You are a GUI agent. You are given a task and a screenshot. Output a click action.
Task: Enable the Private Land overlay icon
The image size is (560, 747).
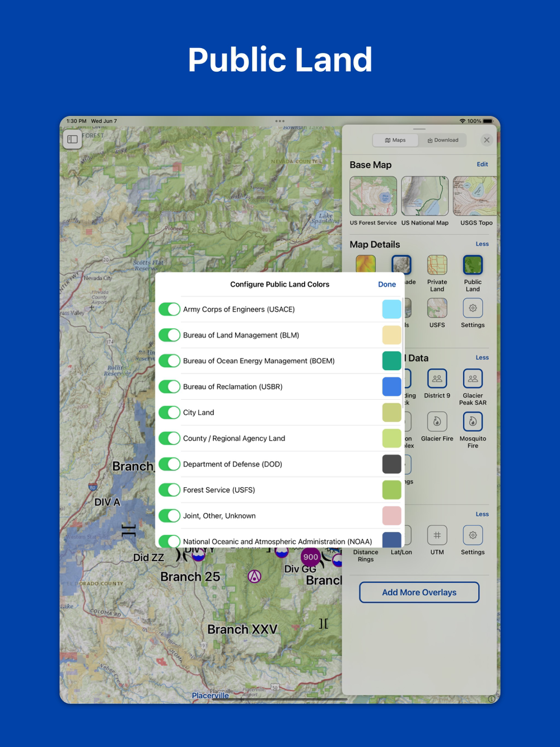(437, 265)
